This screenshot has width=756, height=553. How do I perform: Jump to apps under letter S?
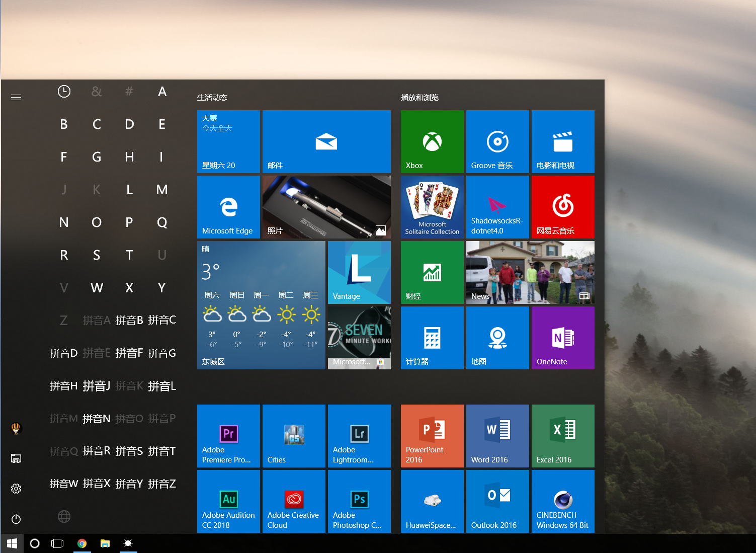[x=97, y=255]
